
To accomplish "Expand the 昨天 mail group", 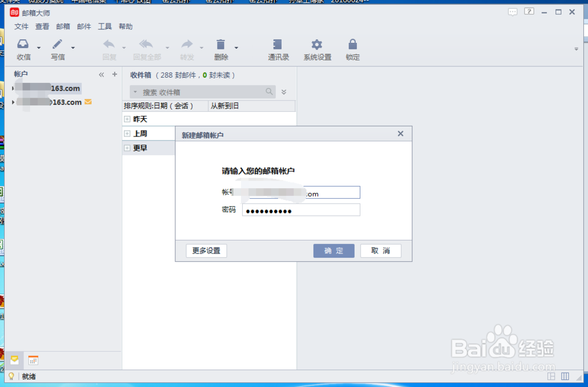I will coord(126,119).
